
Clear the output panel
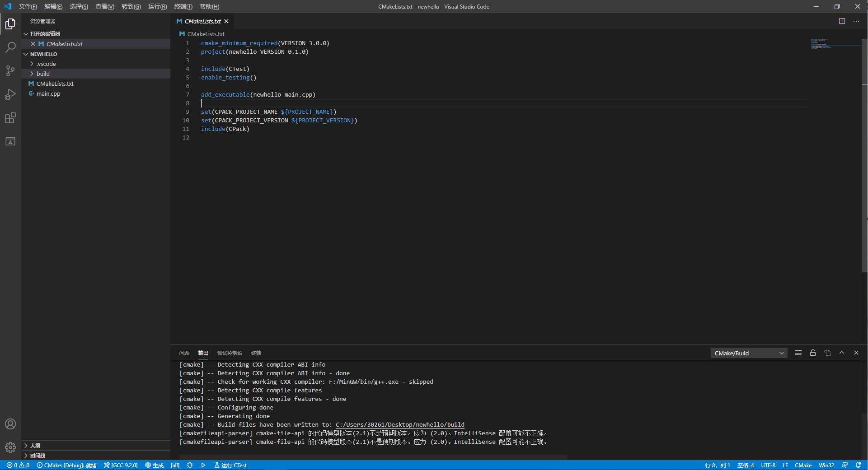(x=798, y=353)
